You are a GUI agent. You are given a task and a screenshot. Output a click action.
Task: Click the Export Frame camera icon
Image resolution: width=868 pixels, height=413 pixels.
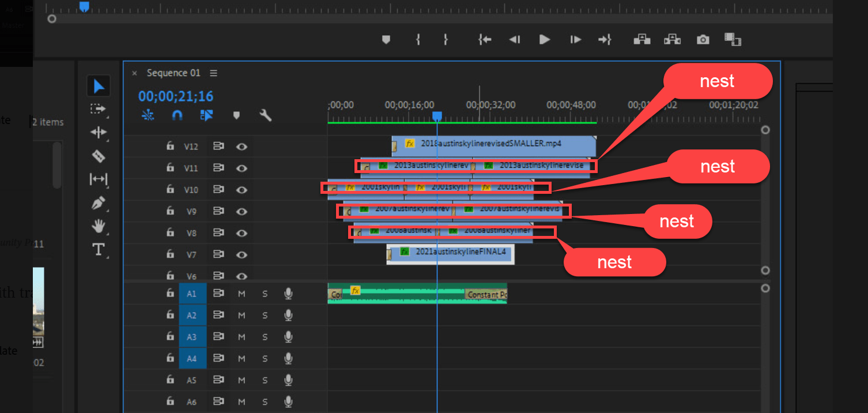[703, 39]
